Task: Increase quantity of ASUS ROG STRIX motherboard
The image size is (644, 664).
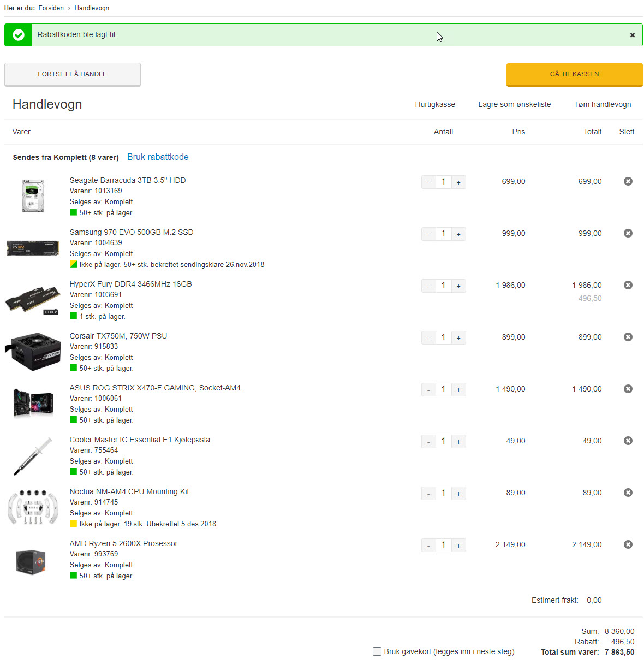Action: pyautogui.click(x=458, y=390)
